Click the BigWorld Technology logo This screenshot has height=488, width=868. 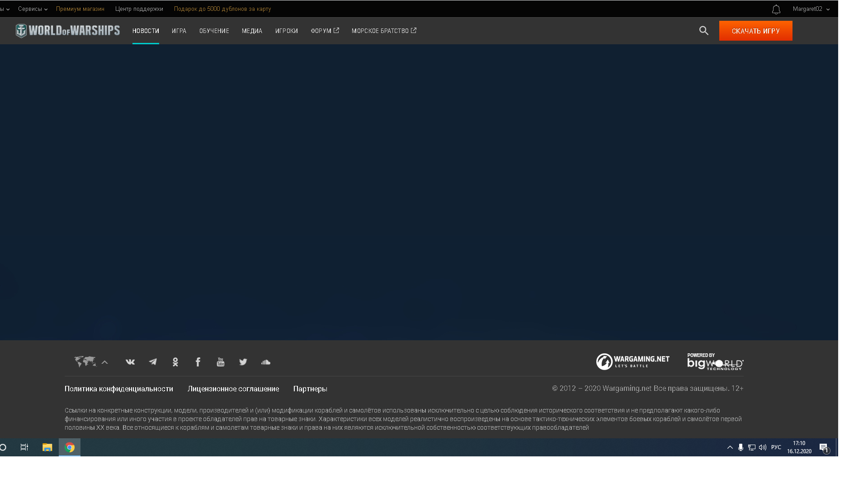[x=716, y=361]
